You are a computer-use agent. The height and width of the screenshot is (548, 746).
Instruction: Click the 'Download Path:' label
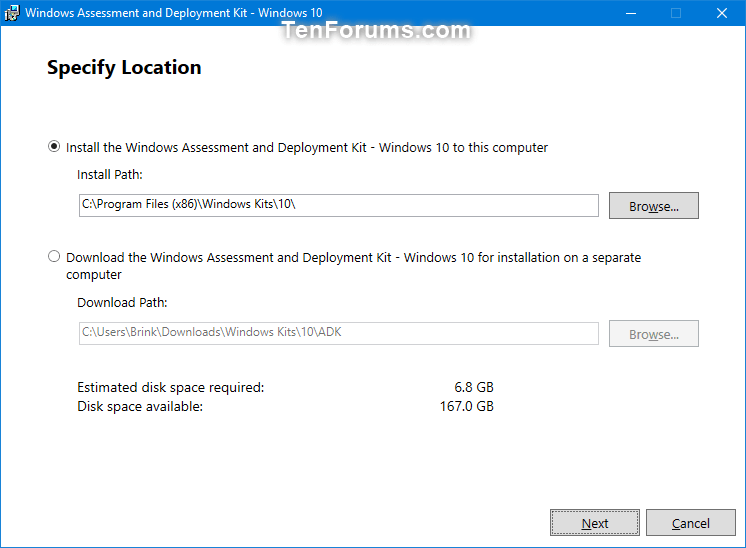tap(122, 303)
